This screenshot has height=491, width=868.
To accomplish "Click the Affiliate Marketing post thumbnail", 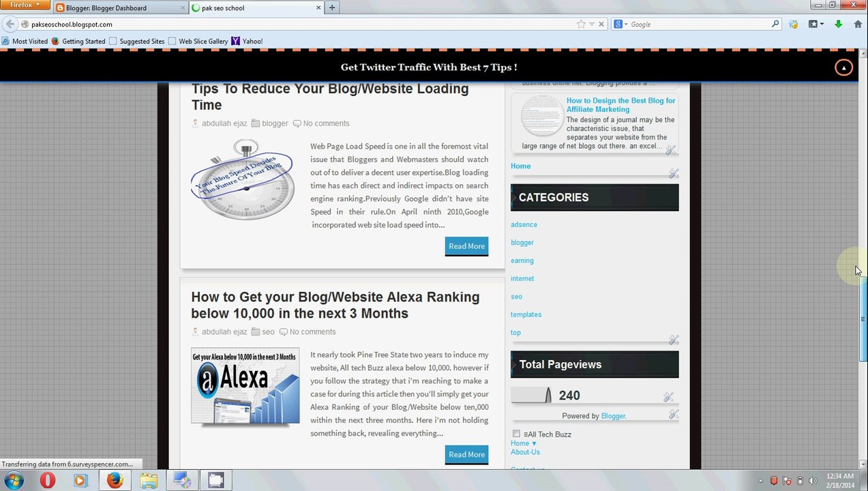I will click(x=542, y=115).
